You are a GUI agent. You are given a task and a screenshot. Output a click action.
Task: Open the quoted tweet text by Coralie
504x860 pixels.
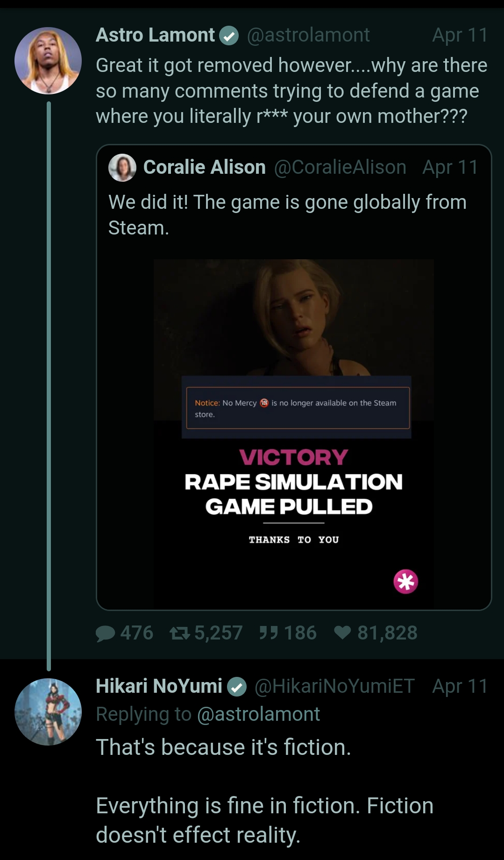coord(287,215)
